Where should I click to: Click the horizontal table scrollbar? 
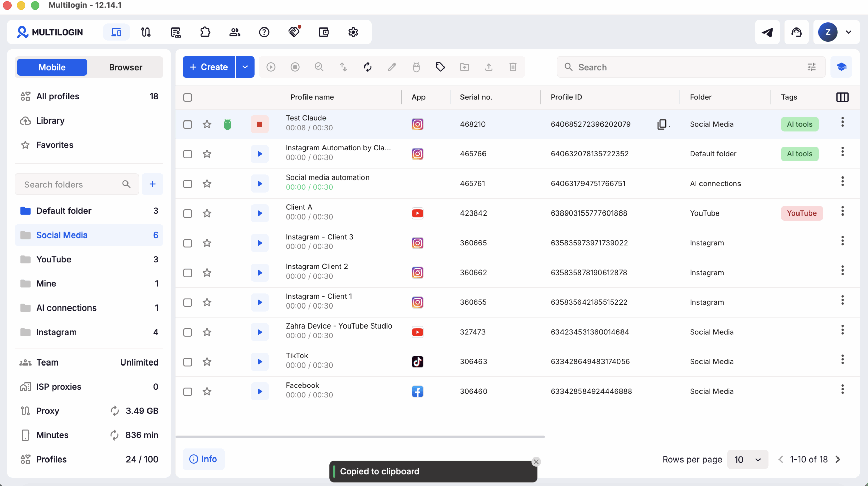click(360, 437)
